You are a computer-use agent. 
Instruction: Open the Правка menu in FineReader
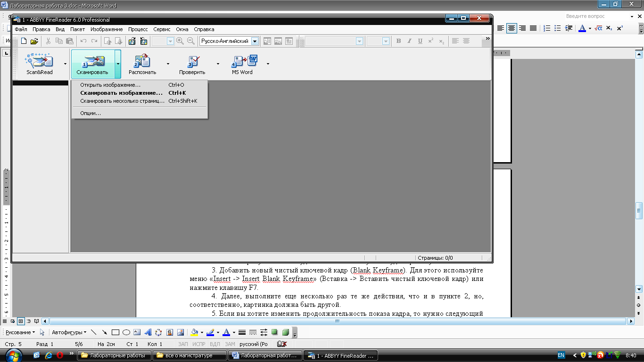pyautogui.click(x=41, y=29)
